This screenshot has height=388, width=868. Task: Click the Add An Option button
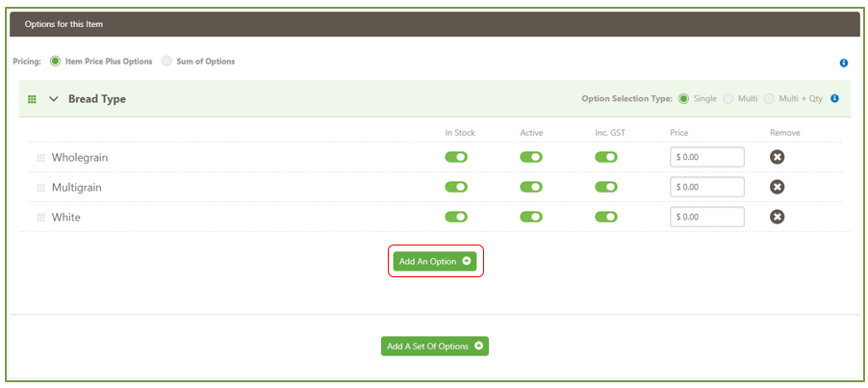coord(435,261)
